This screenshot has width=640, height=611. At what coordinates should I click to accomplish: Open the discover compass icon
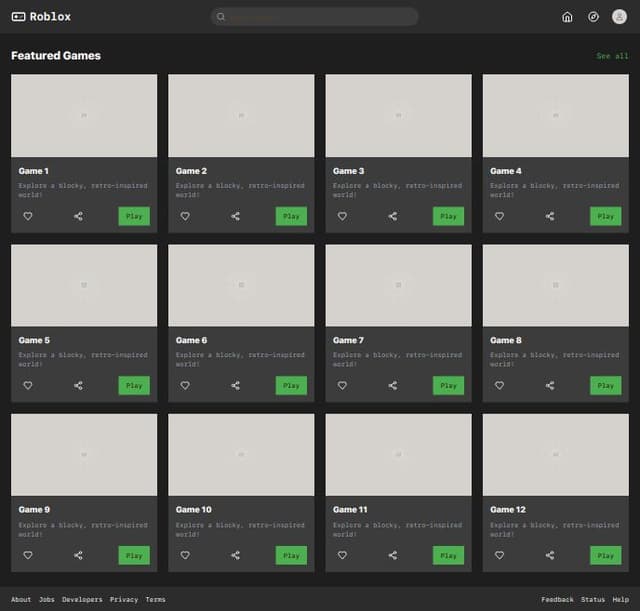click(x=593, y=17)
